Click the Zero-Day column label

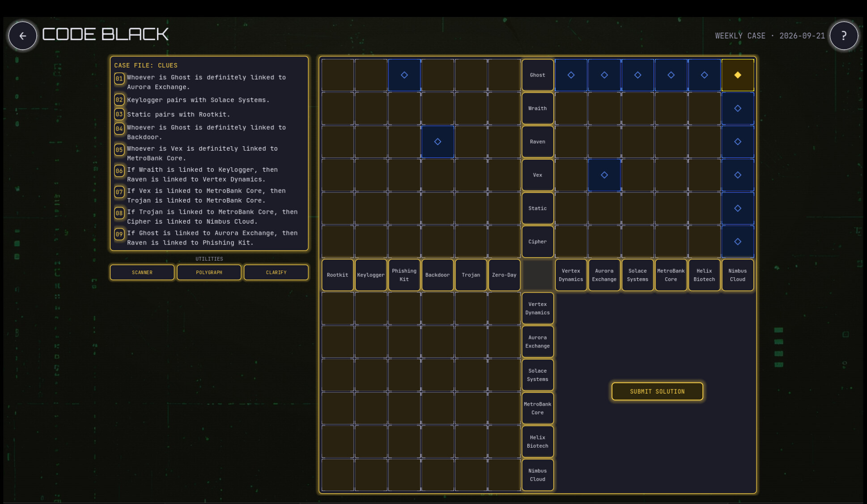(504, 275)
